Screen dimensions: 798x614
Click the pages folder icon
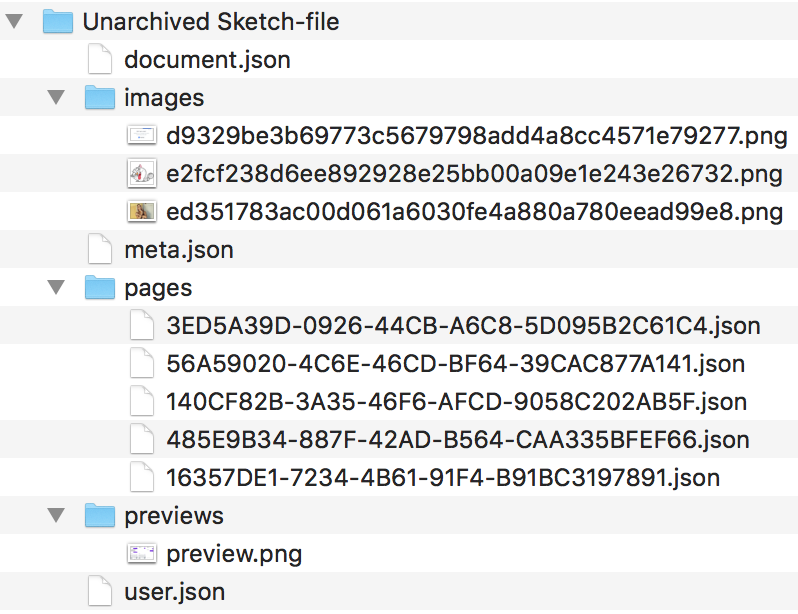click(100, 287)
